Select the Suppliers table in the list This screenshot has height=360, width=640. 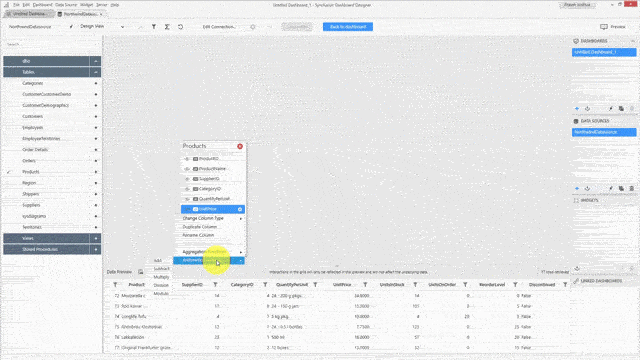coord(52,205)
